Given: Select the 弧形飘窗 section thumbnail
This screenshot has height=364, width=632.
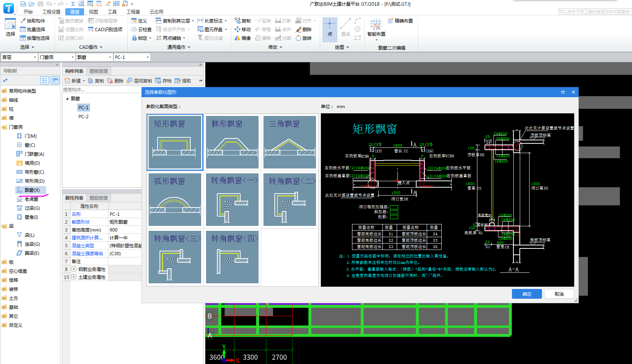Looking at the screenshot, I should click(x=175, y=200).
